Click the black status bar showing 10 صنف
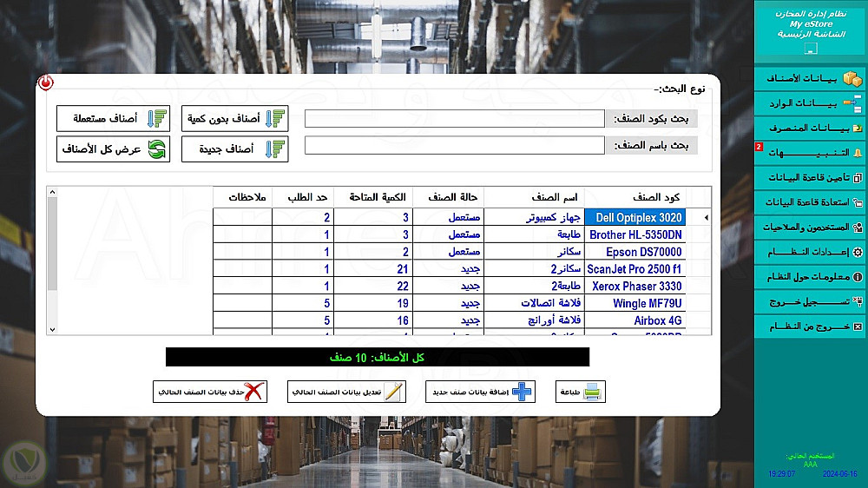The image size is (868, 488). [378, 357]
